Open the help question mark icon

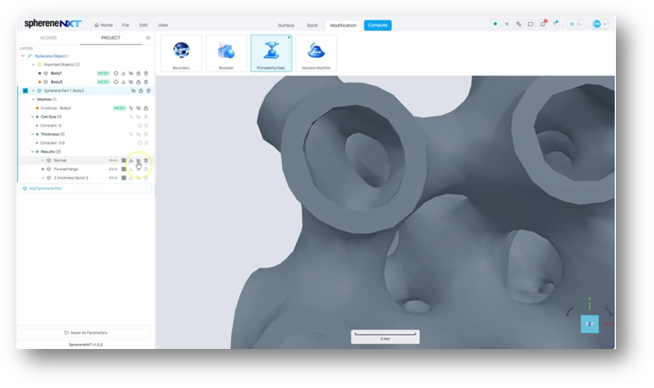[x=555, y=24]
